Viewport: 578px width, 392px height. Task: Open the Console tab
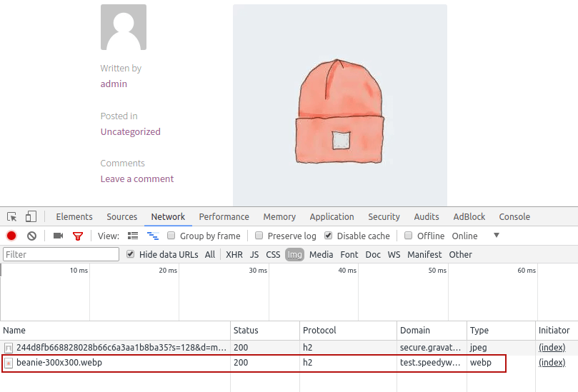(x=514, y=216)
